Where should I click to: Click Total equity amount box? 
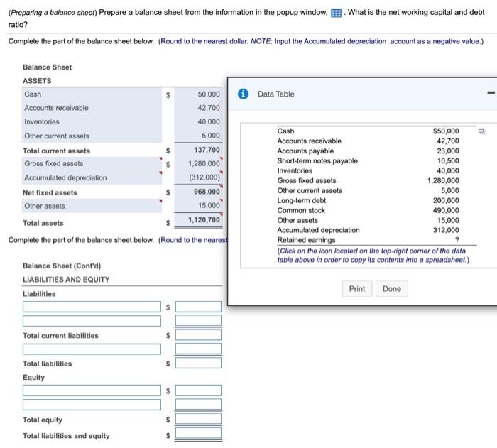pyautogui.click(x=198, y=418)
